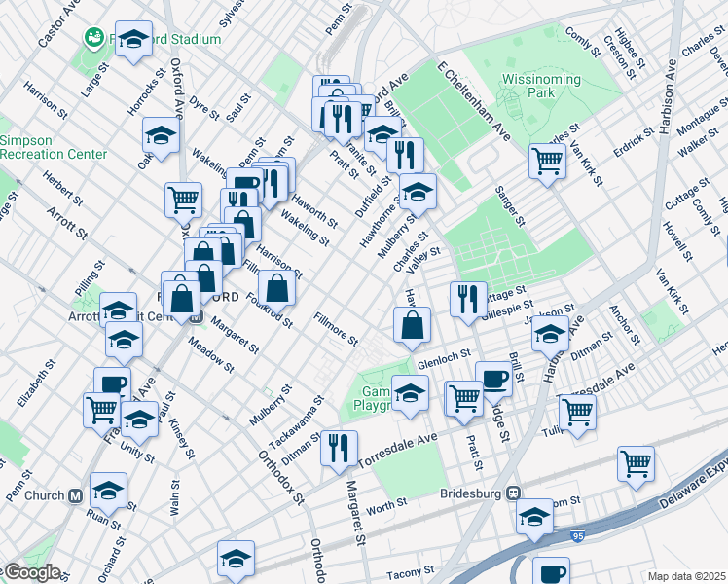Open the grocery cart marker near Tulip St
Screen dimensions: 728x584
(577, 415)
